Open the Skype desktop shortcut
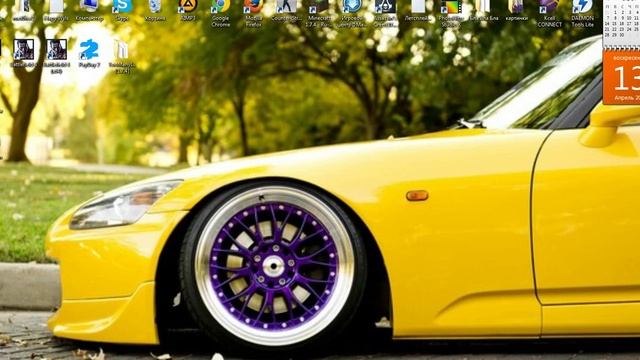The height and width of the screenshot is (360, 640). [x=122, y=10]
